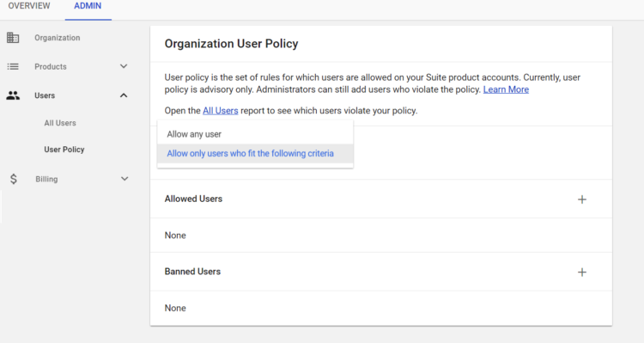Choose Allow only users who fit criteria
Image resolution: width=644 pixels, height=343 pixels.
pos(255,153)
